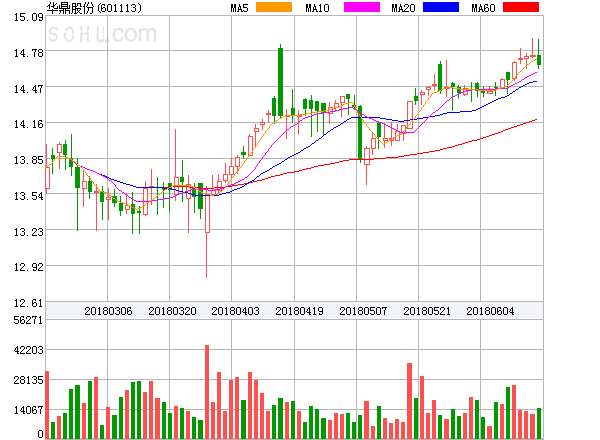Click the 13.85 price axis label
600x440 pixels.
[29, 160]
